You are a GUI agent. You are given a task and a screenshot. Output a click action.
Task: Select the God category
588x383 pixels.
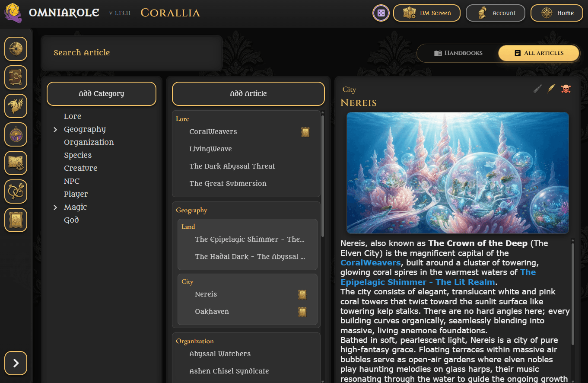click(71, 220)
